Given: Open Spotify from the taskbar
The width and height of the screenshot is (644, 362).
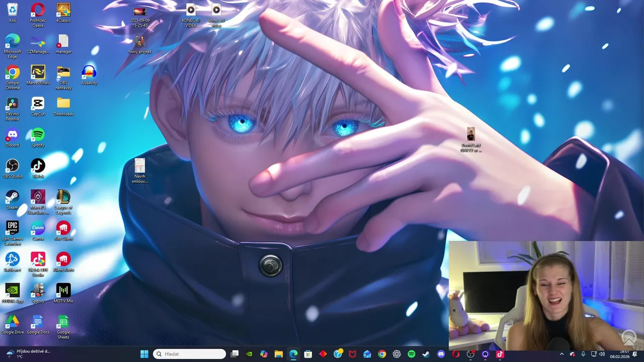Looking at the screenshot, I should [x=412, y=354].
